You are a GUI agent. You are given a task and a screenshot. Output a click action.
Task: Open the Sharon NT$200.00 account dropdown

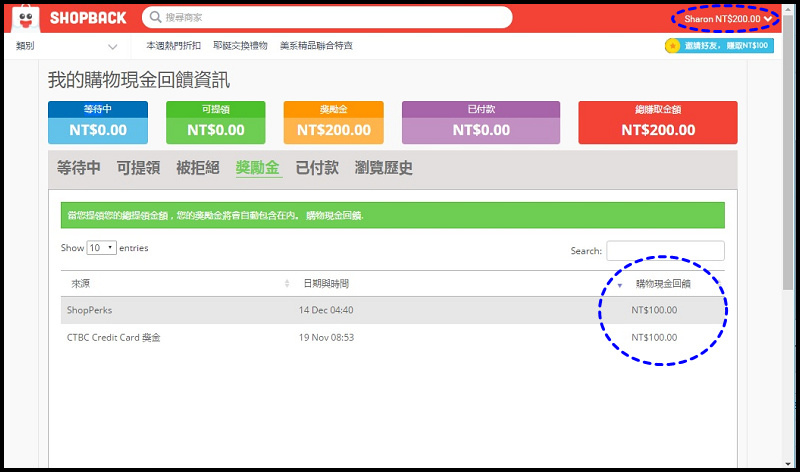[x=728, y=19]
